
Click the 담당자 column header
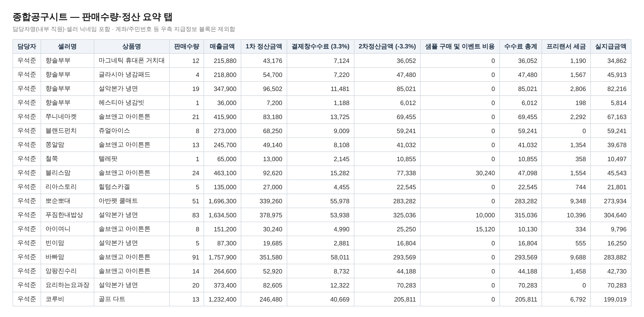27,46
